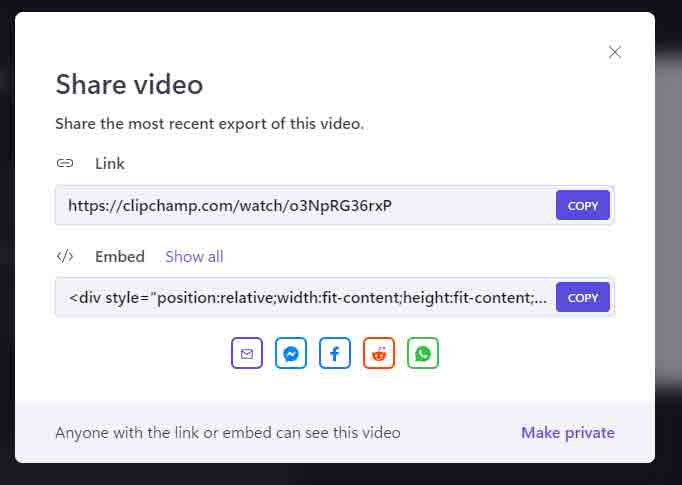Click the 'Link' label
The width and height of the screenshot is (682, 485).
click(110, 164)
